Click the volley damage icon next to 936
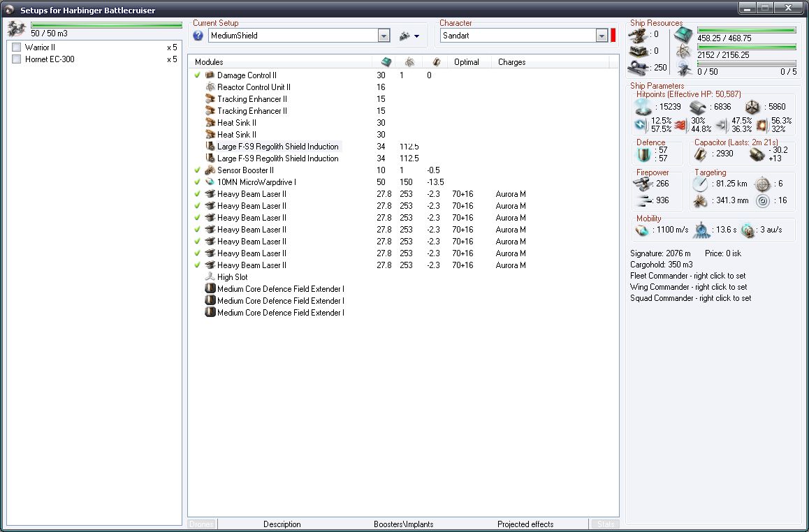The height and width of the screenshot is (532, 809). pos(643,200)
